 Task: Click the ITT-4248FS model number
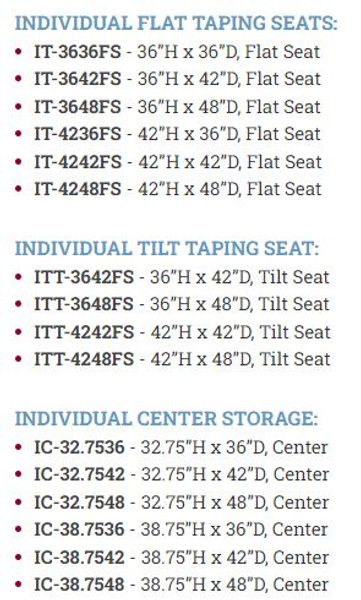84,359
